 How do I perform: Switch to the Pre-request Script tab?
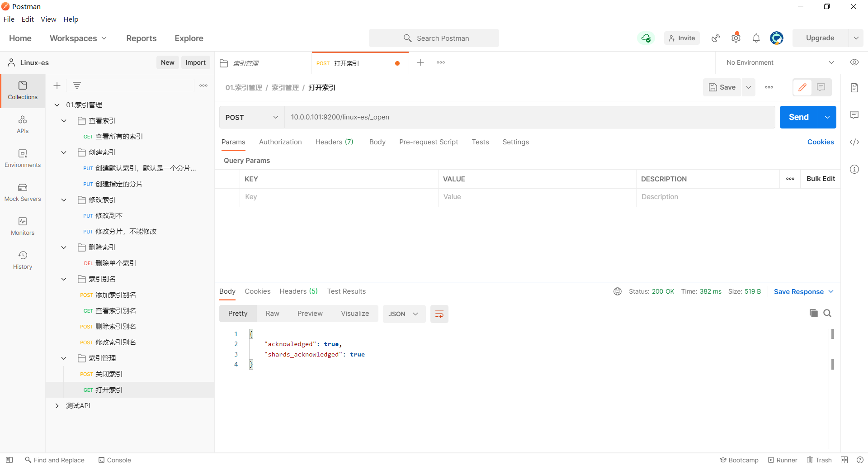point(429,142)
